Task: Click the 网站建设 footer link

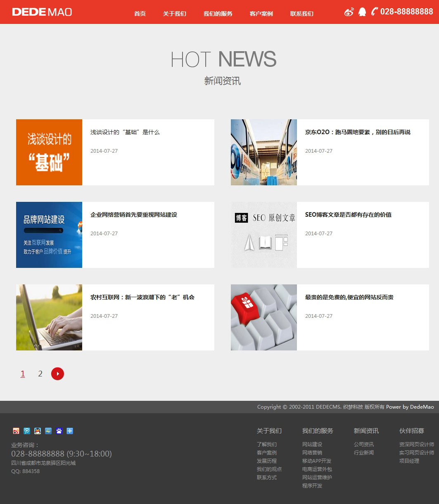Action: click(312, 445)
